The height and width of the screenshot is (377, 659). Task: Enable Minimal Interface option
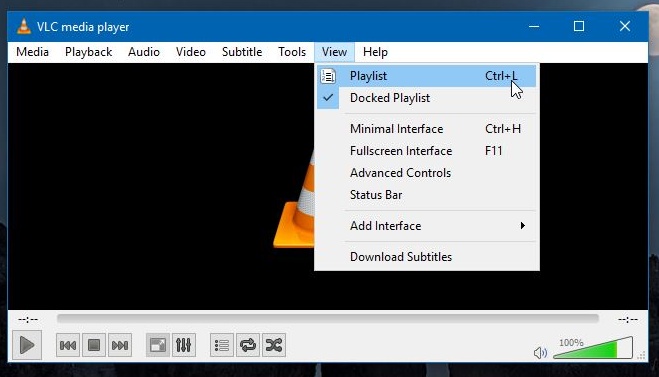(x=427, y=129)
